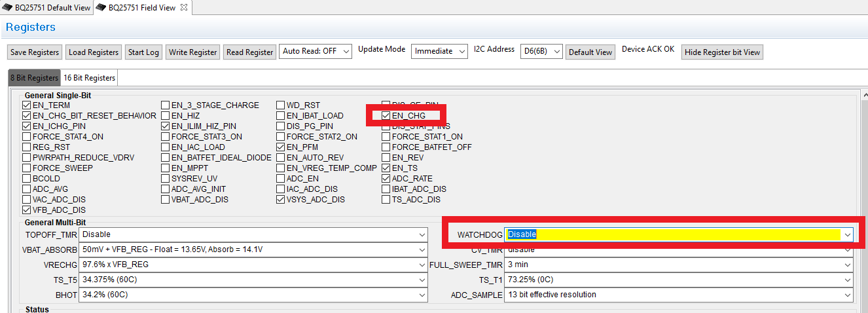Toggle the VAC_ADC_DIS checkbox
Image resolution: width=868 pixels, height=313 pixels.
pos(27,200)
